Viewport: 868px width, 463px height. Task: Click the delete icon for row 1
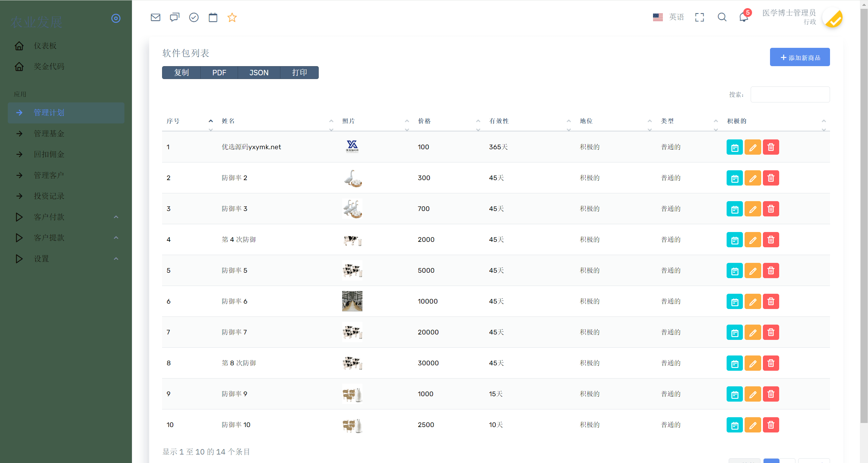[x=771, y=147]
